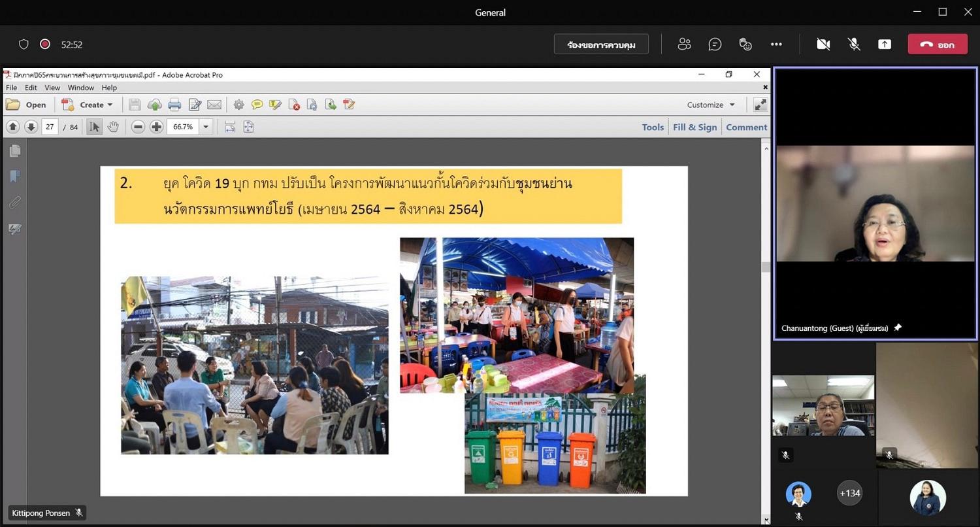The height and width of the screenshot is (527, 980).
Task: Go to the previous page
Action: [12, 127]
